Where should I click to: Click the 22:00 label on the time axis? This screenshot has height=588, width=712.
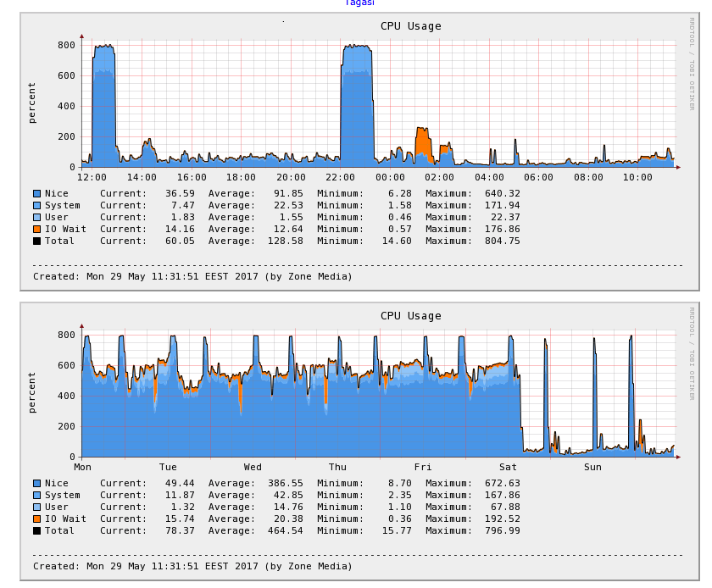pos(340,178)
